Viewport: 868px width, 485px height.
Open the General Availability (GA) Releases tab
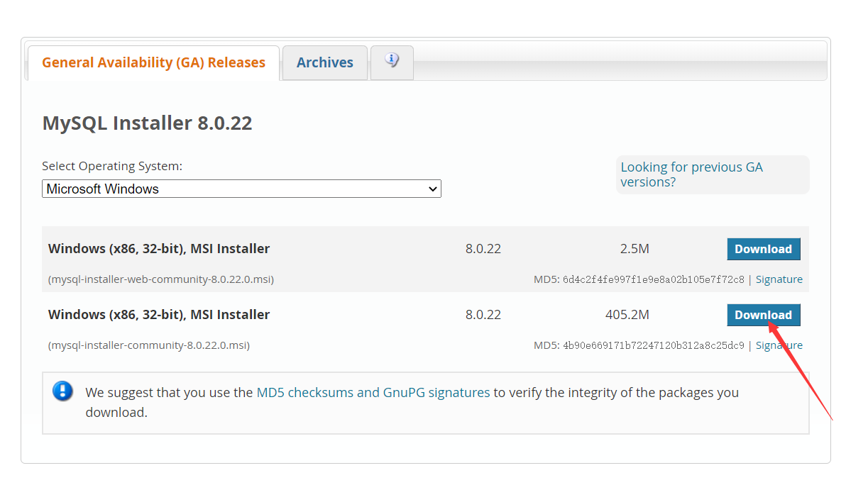point(153,62)
